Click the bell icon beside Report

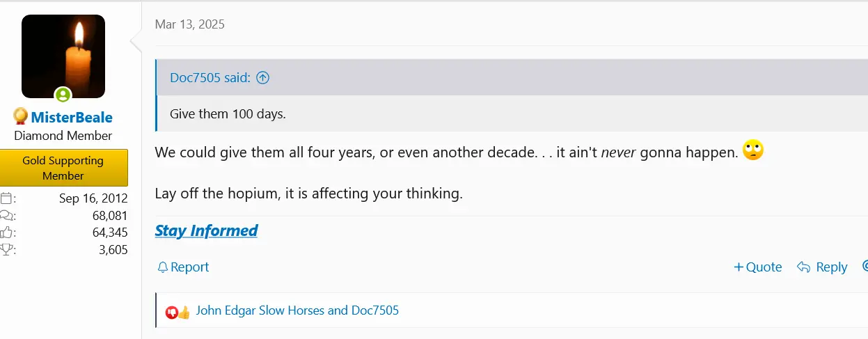coord(163,267)
